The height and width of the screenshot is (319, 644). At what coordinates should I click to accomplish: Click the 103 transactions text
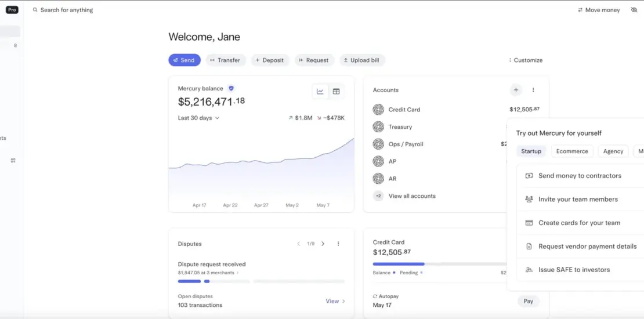click(x=200, y=305)
